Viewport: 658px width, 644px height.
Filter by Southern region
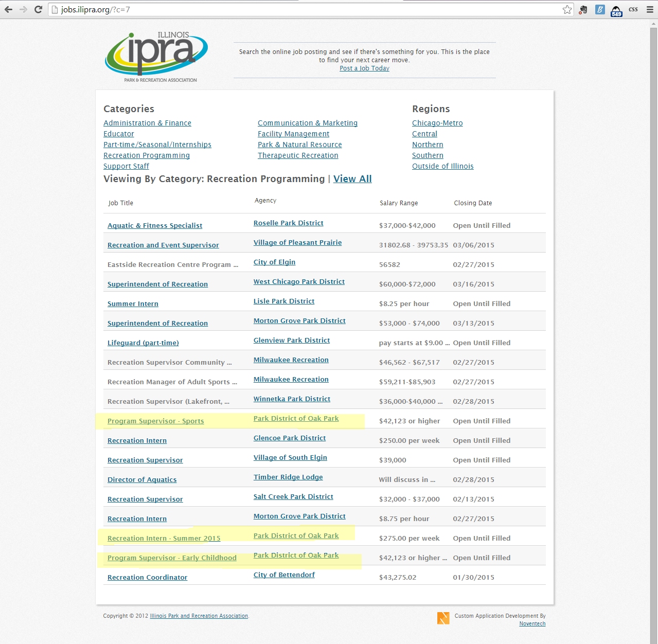[x=428, y=155]
